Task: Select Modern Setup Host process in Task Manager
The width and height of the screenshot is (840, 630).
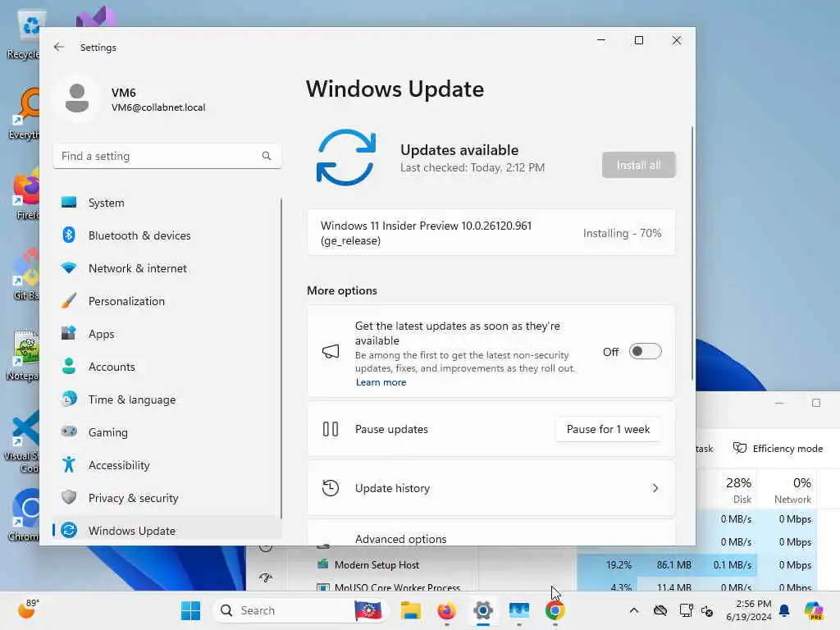Action: [377, 564]
